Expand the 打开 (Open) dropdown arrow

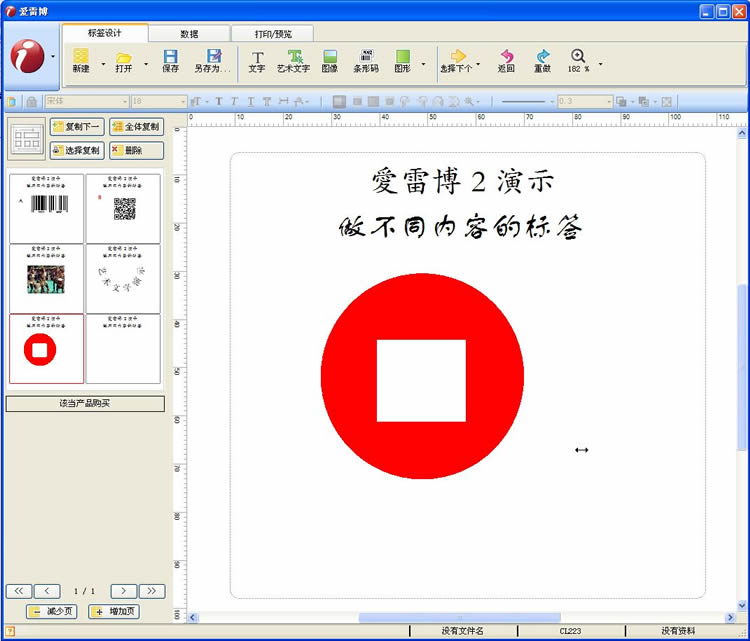[x=146, y=64]
